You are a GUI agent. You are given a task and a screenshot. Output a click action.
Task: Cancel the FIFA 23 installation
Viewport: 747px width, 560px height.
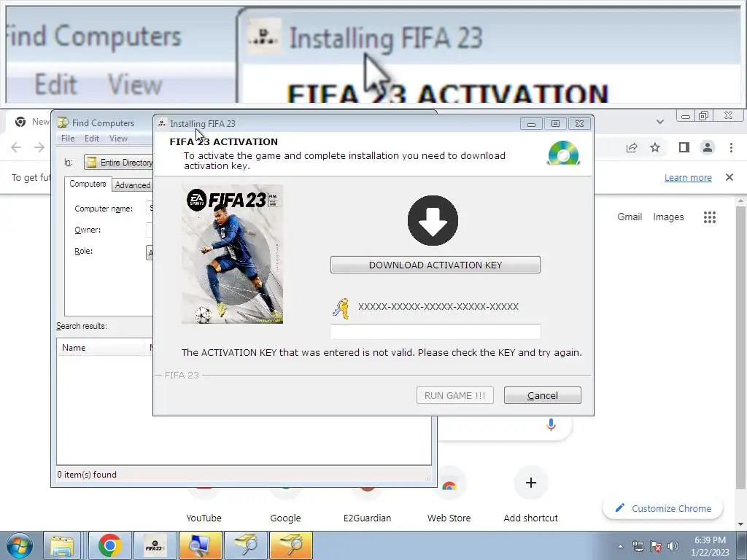pos(543,395)
